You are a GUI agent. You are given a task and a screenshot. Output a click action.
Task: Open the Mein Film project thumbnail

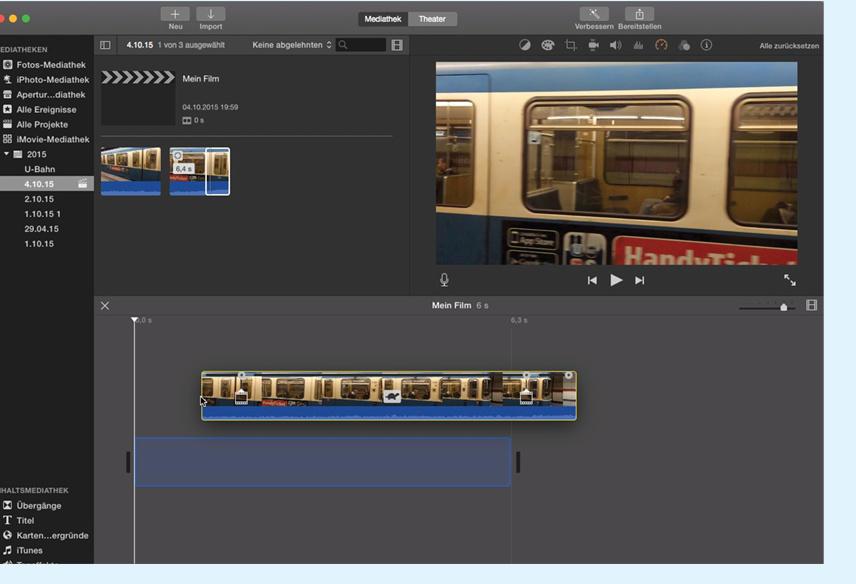click(138, 98)
